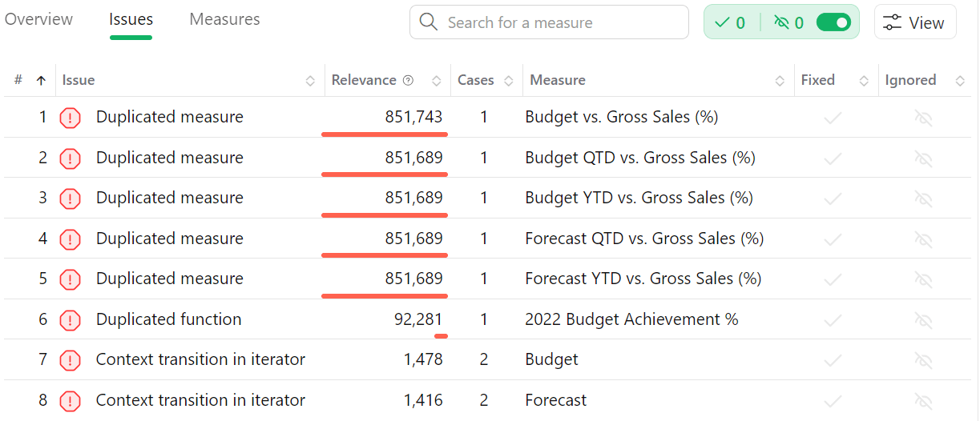Ignore the Budget QTD vs. Gross Sales issue
Viewport: 980px width, 421px height.
923,158
